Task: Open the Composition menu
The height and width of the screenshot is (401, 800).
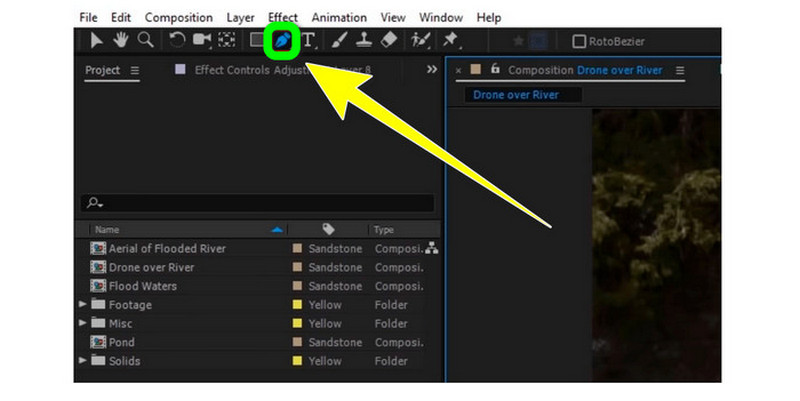Action: 179,18
